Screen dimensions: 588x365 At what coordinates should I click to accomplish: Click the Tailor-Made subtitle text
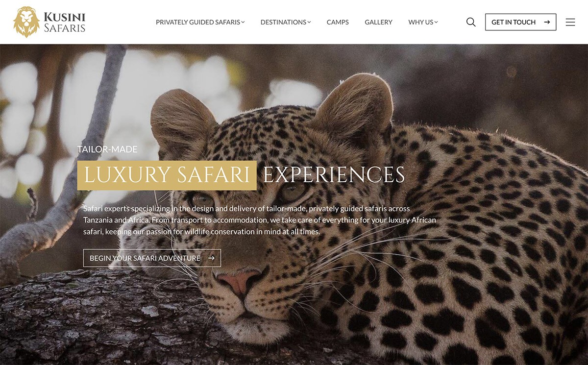tap(107, 149)
